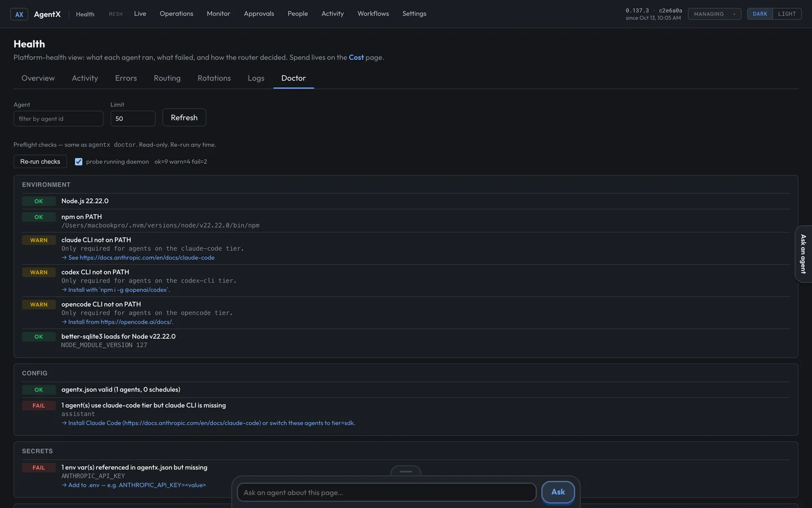This screenshot has width=812, height=508.
Task: Open the top navigation Activity item
Action: coord(333,14)
